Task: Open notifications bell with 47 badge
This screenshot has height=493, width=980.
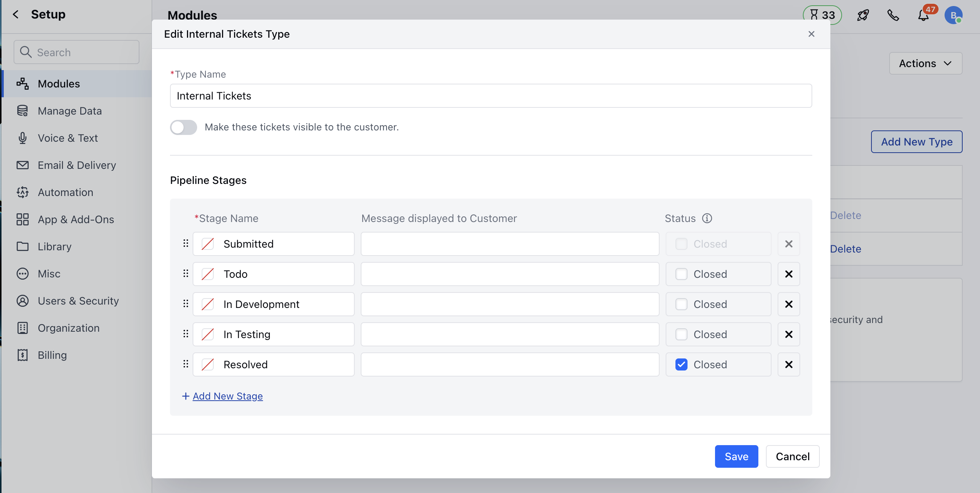Action: [x=923, y=15]
